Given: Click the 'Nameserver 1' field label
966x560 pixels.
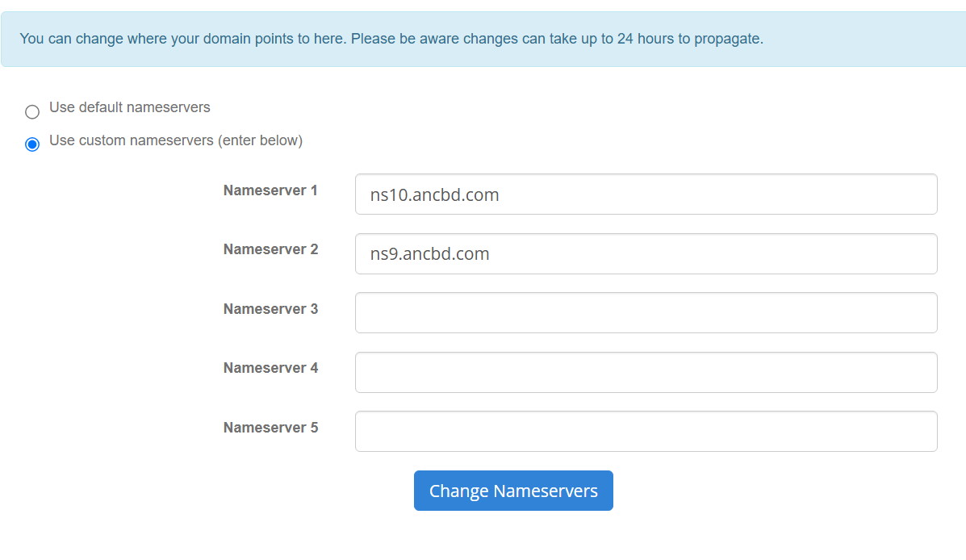Looking at the screenshot, I should [270, 190].
